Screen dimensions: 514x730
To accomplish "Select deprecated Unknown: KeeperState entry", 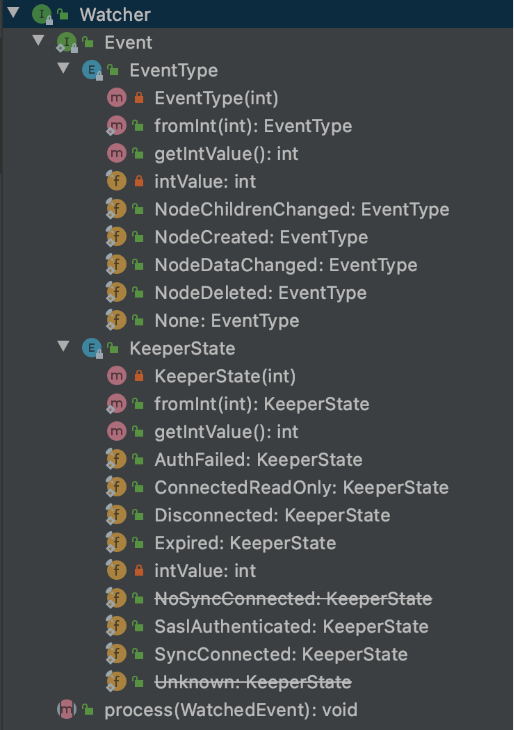I will tap(253, 682).
